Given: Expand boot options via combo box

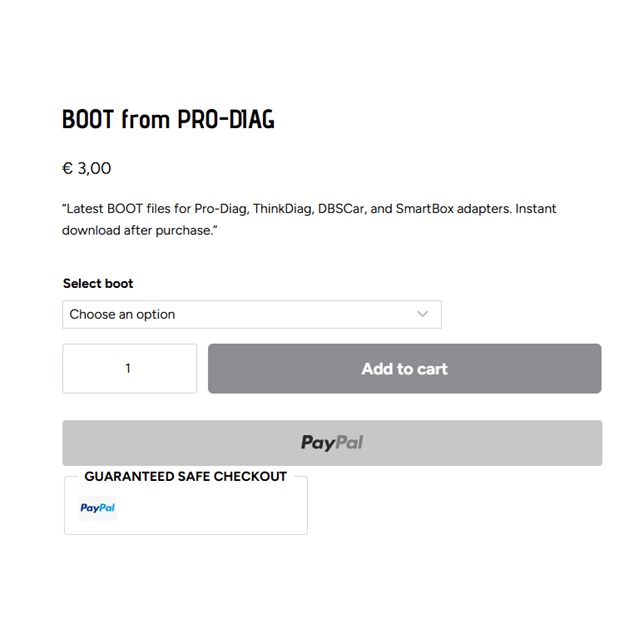Looking at the screenshot, I should tap(300, 314).
